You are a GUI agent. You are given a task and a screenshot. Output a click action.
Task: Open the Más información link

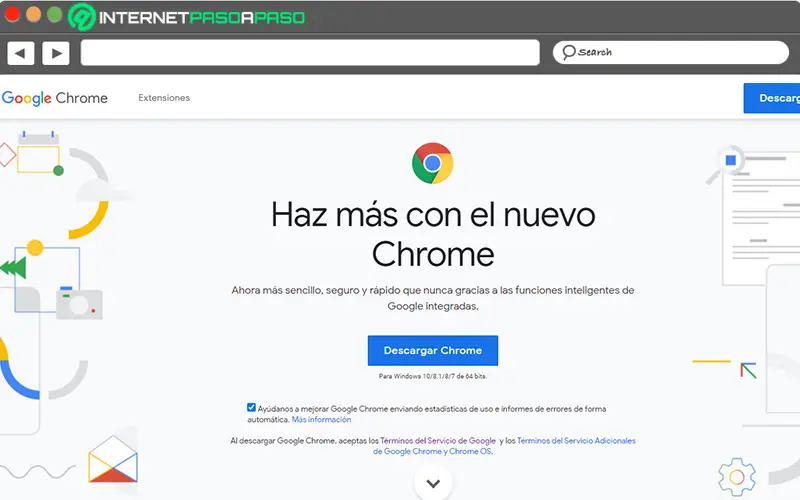321,419
